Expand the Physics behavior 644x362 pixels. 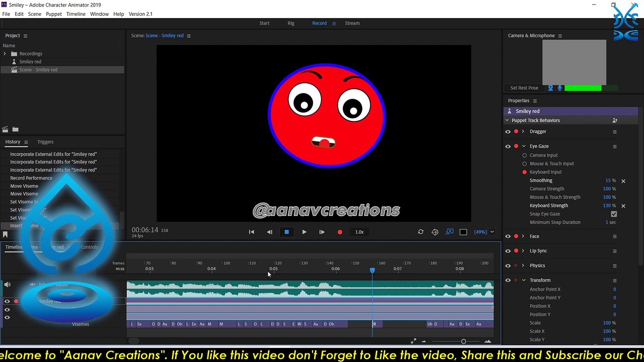click(x=523, y=265)
